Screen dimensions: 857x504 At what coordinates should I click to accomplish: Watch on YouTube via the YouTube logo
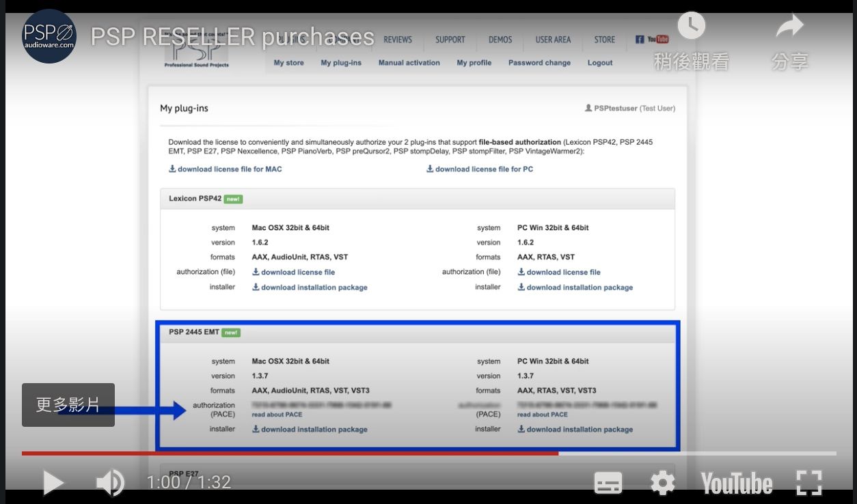(737, 484)
